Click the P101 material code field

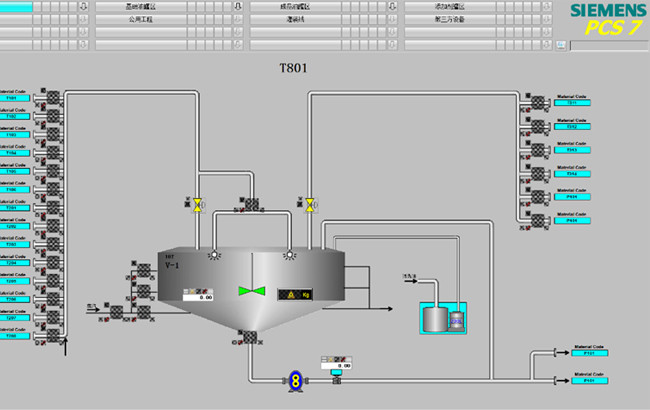coord(588,354)
